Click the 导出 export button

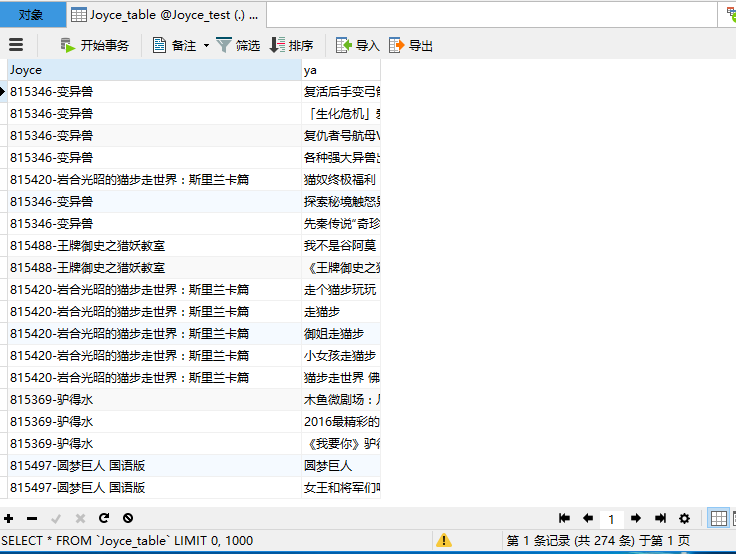click(411, 45)
